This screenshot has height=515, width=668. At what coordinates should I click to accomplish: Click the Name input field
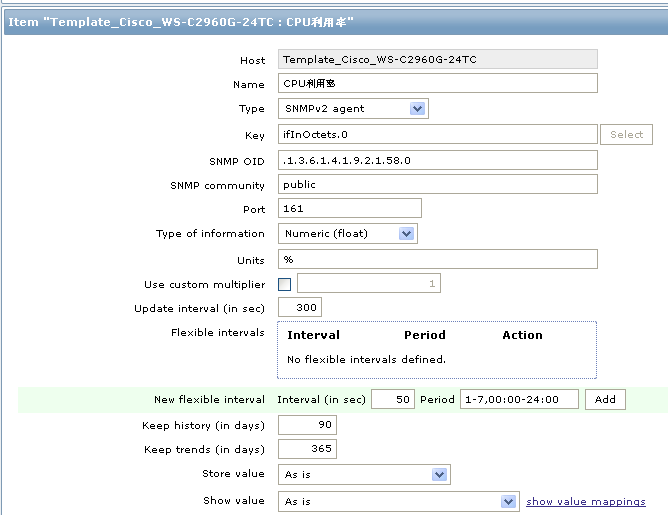pyautogui.click(x=438, y=83)
